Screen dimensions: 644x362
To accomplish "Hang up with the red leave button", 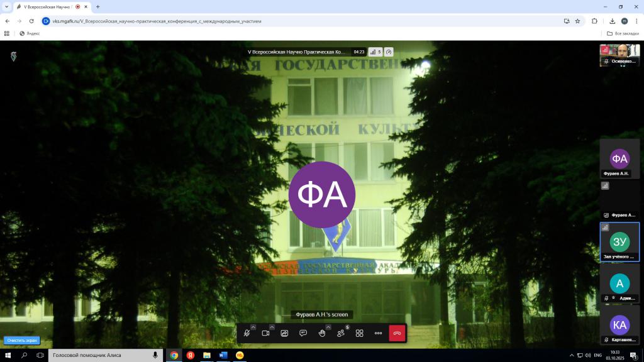I will click(x=397, y=333).
